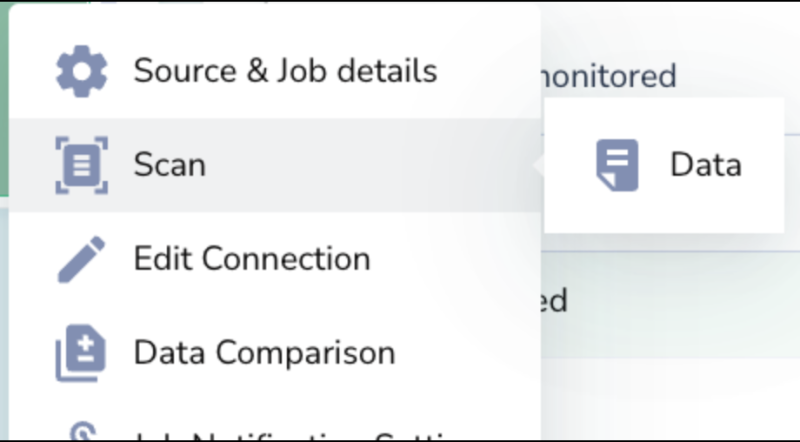Click the highlighted Scan row's empty area
Image resolution: width=800 pixels, height=442 pixels.
(380, 165)
